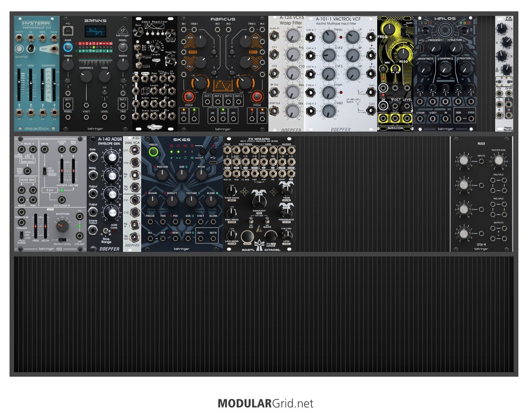Click the Audio In jack on Wasp Filter
The width and height of the screenshot is (532, 413).
(274, 35)
